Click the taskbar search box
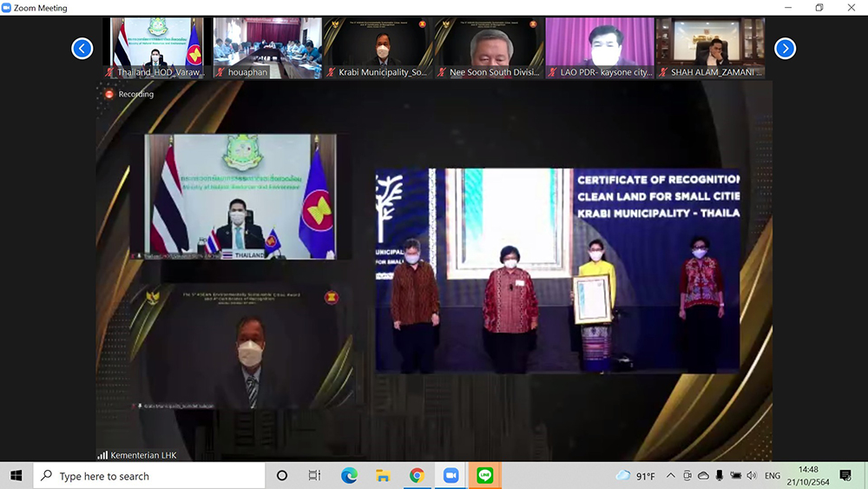The width and height of the screenshot is (868, 489). [149, 476]
